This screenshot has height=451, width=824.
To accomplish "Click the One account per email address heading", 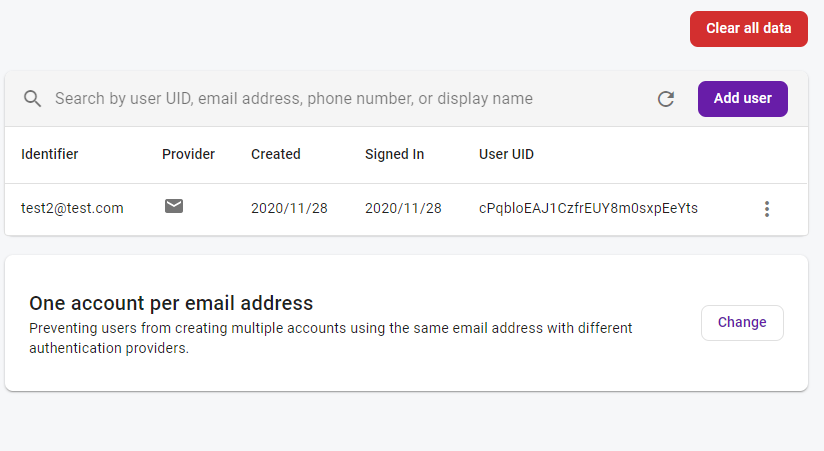I will 171,303.
